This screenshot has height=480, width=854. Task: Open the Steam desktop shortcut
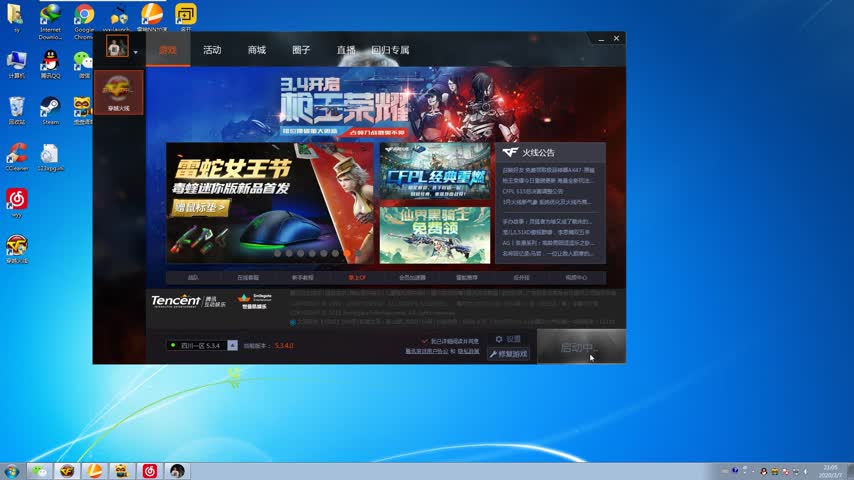[x=50, y=111]
